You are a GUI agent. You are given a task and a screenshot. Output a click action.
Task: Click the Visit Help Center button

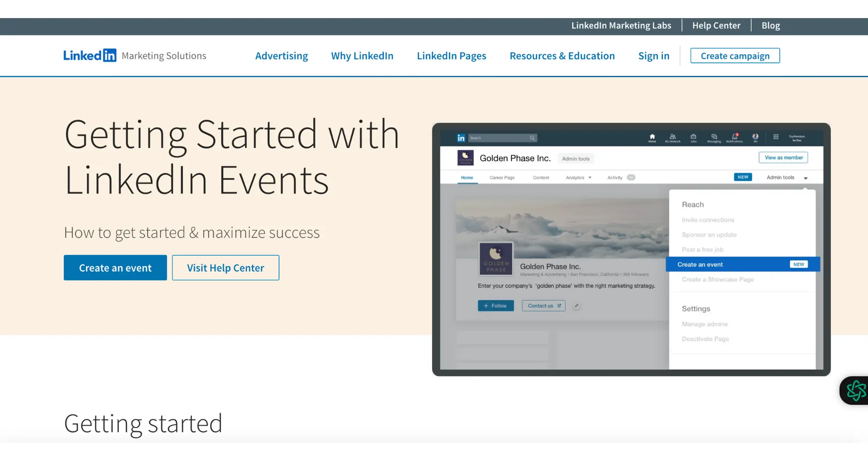tap(226, 268)
